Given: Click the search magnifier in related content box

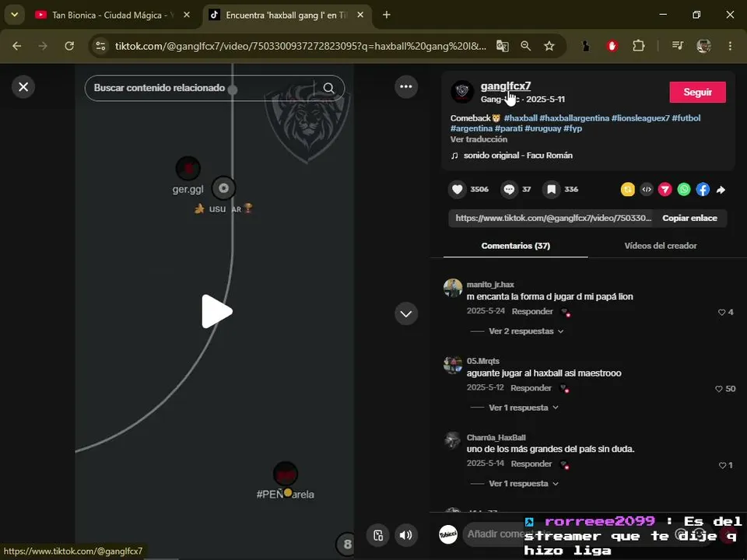Looking at the screenshot, I should coord(328,88).
